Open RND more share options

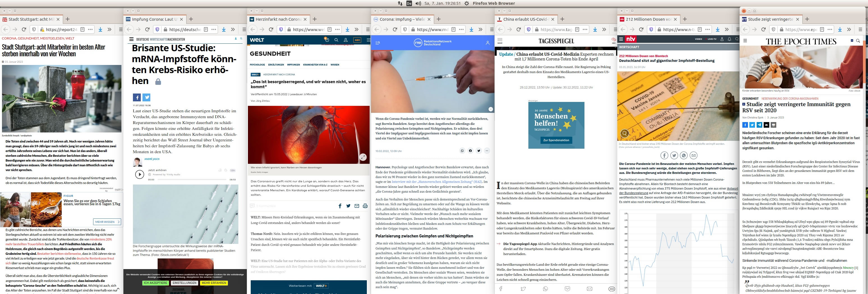(x=487, y=151)
